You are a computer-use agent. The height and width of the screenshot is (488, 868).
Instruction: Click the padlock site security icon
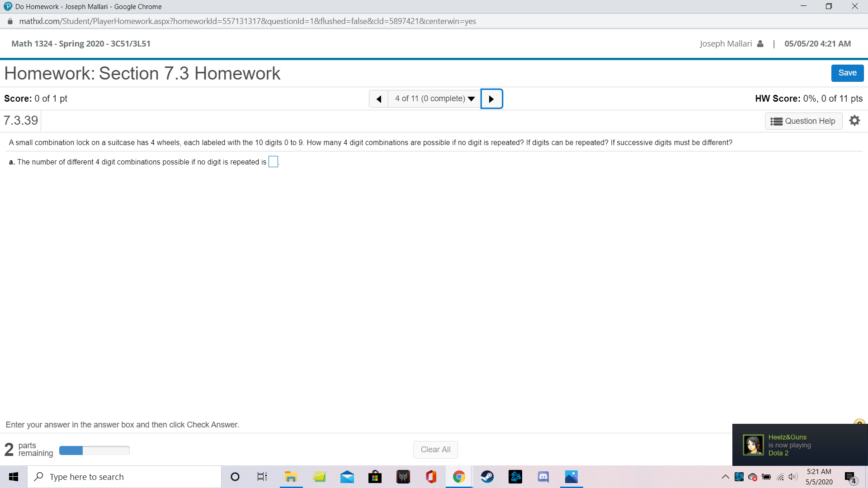tap(9, 21)
